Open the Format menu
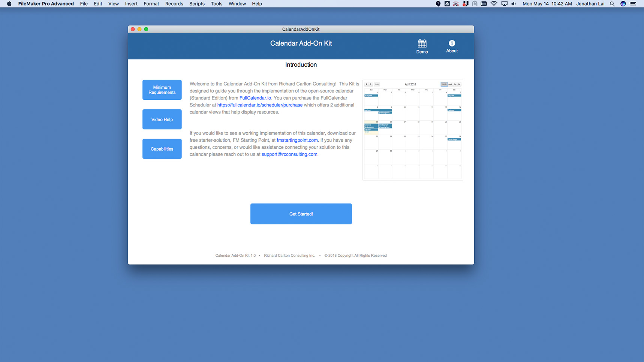Image resolution: width=644 pixels, height=362 pixels. (x=151, y=4)
